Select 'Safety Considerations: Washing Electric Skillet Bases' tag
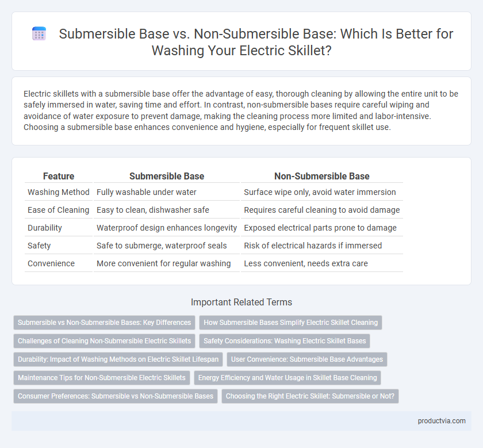 (285, 341)
